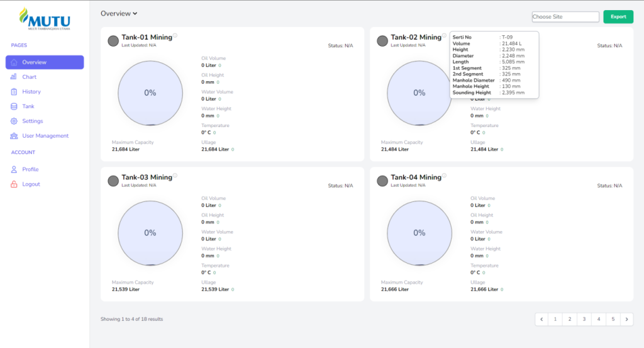The width and height of the screenshot is (644, 348).
Task: Click the MUTU logo
Action: [x=44, y=19]
